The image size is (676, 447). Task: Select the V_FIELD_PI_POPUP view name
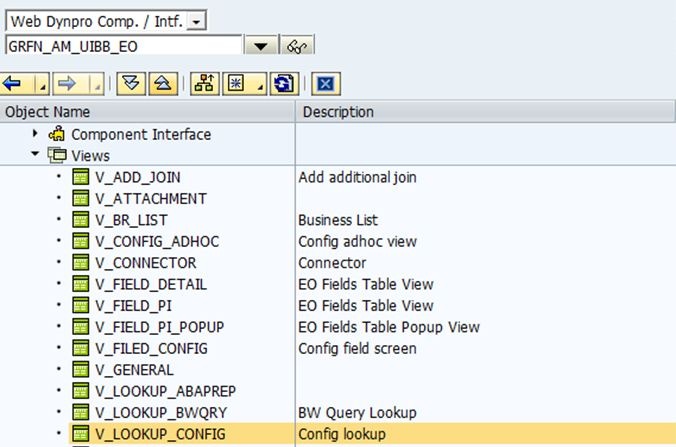click(160, 327)
